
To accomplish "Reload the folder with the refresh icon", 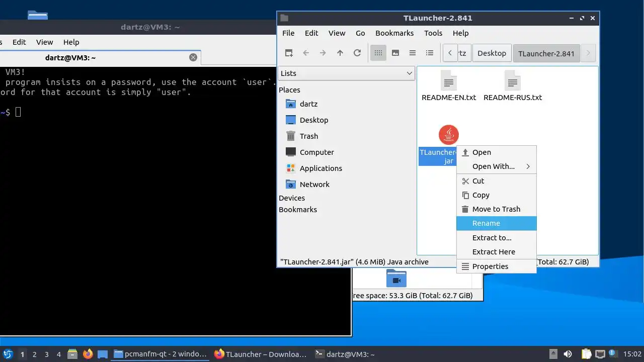I will point(357,53).
